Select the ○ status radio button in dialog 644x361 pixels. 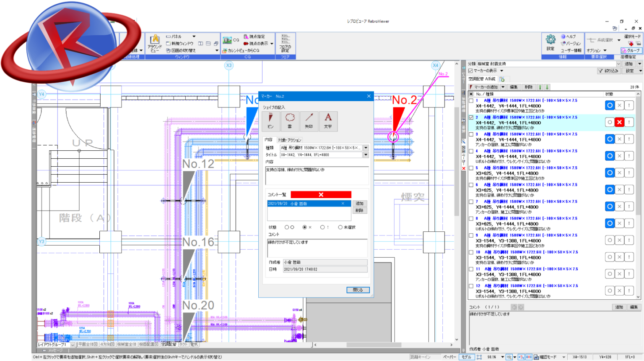(287, 227)
